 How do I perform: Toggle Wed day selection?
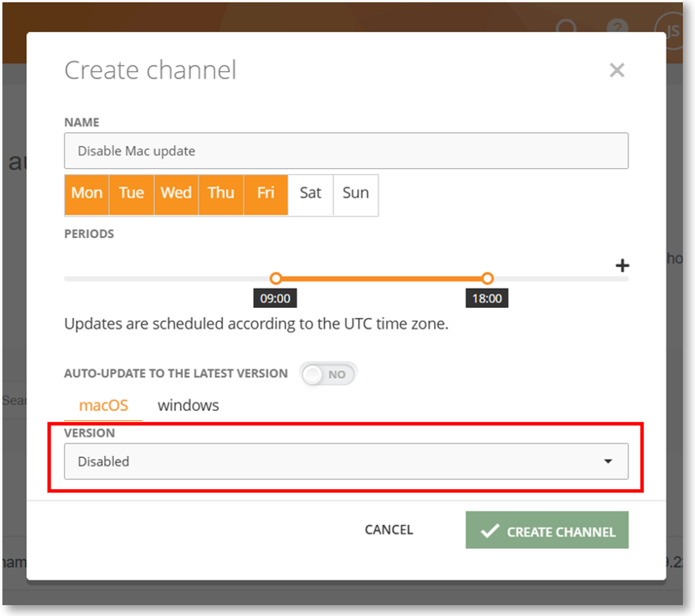(176, 195)
